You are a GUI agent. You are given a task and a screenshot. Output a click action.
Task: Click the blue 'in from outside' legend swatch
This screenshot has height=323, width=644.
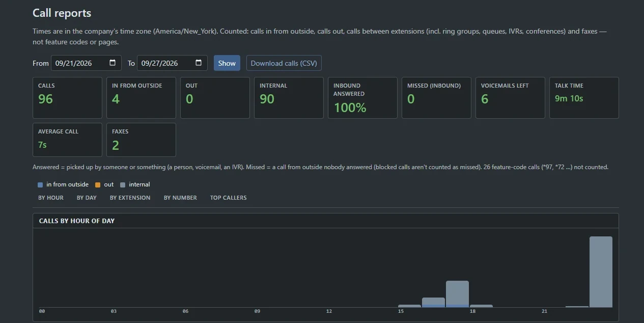pyautogui.click(x=40, y=185)
